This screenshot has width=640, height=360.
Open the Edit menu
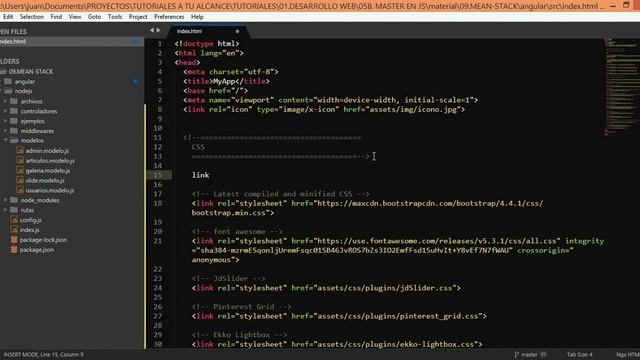coord(8,17)
